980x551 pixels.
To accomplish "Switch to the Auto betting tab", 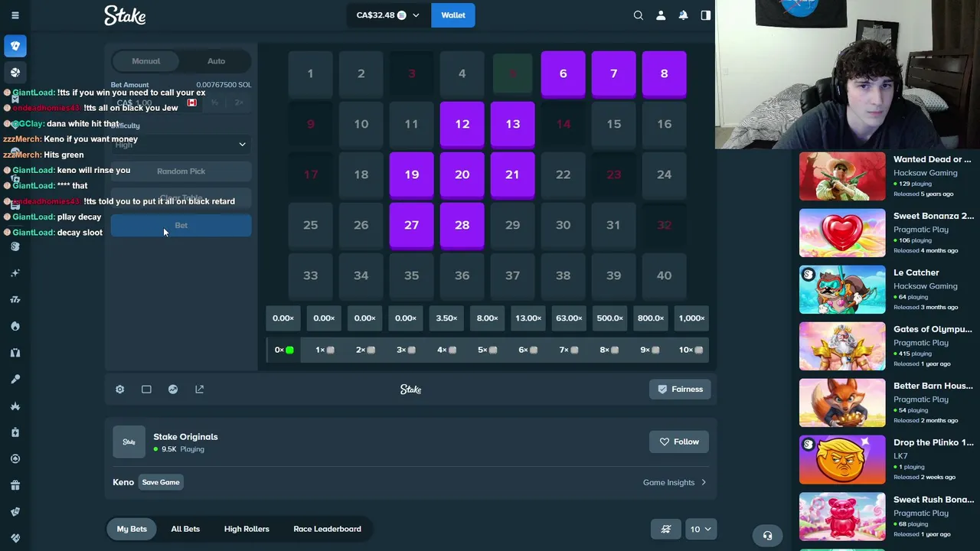I will coord(216,61).
